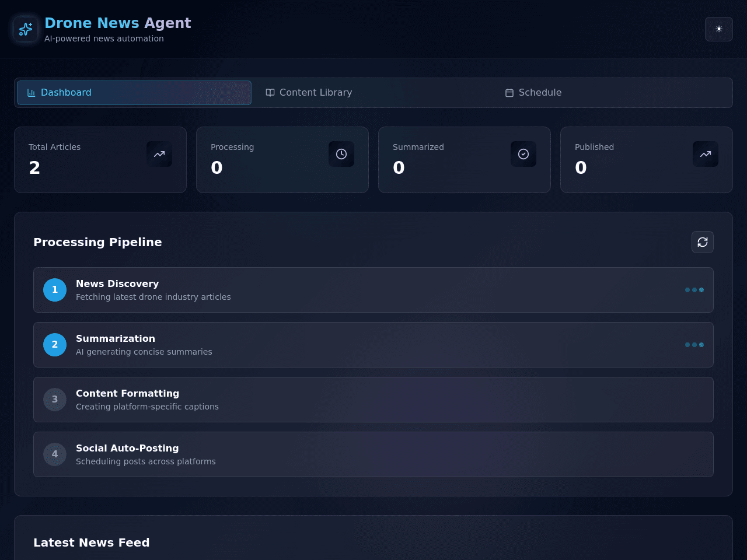Open the Schedule tab

point(613,93)
